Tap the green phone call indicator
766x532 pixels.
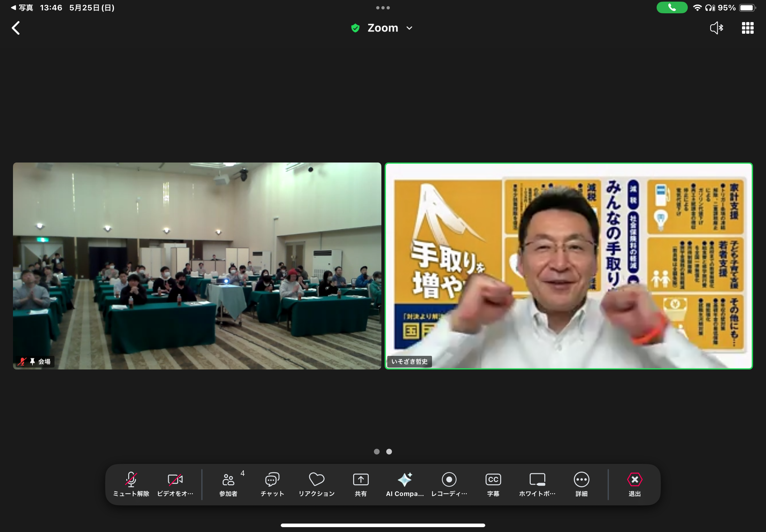tap(672, 7)
